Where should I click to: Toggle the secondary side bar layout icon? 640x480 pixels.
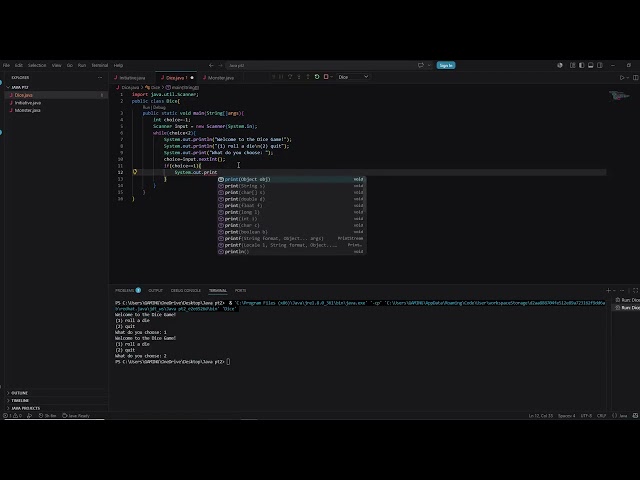click(600, 65)
